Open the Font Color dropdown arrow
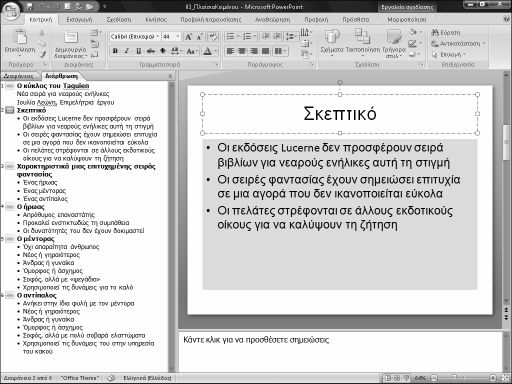Viewport: 512px width, 384px height. pyautogui.click(x=216, y=51)
